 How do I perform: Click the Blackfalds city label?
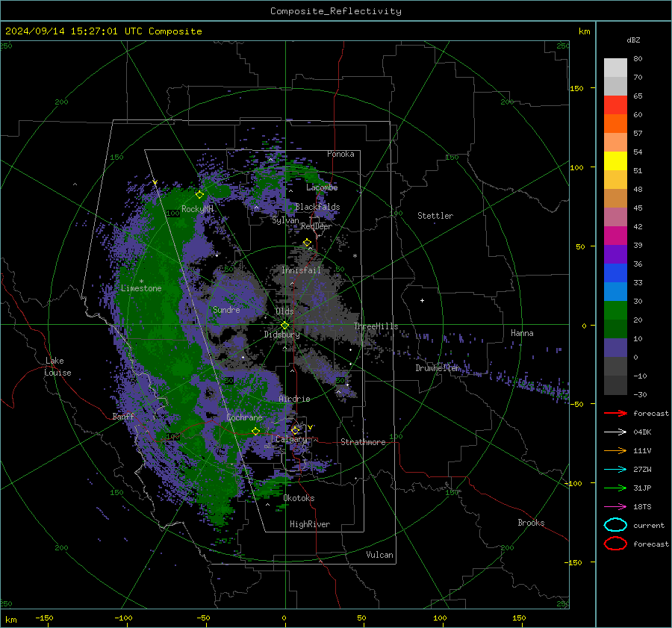[x=317, y=207]
